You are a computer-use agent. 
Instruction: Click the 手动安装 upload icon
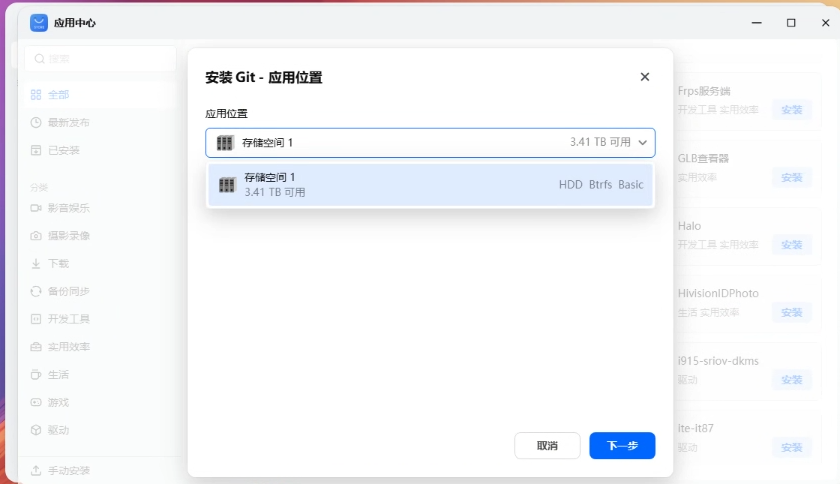[x=36, y=471]
